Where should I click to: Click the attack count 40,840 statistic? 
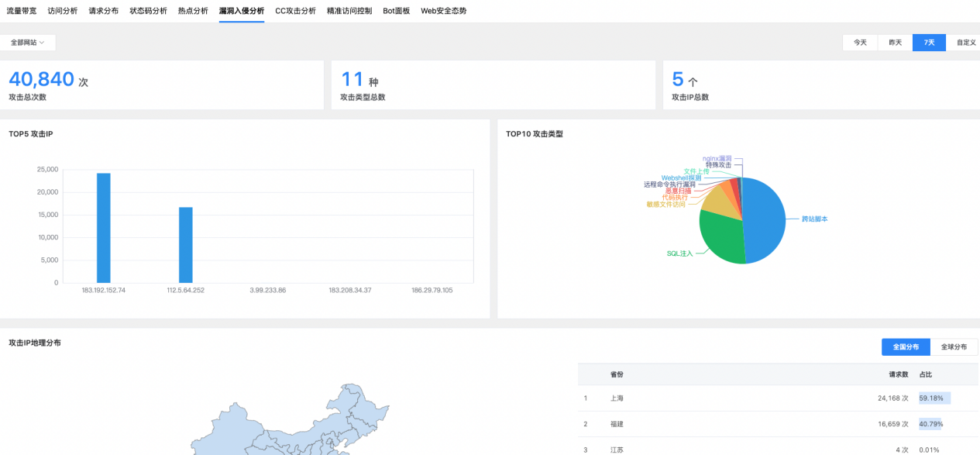pyautogui.click(x=40, y=78)
